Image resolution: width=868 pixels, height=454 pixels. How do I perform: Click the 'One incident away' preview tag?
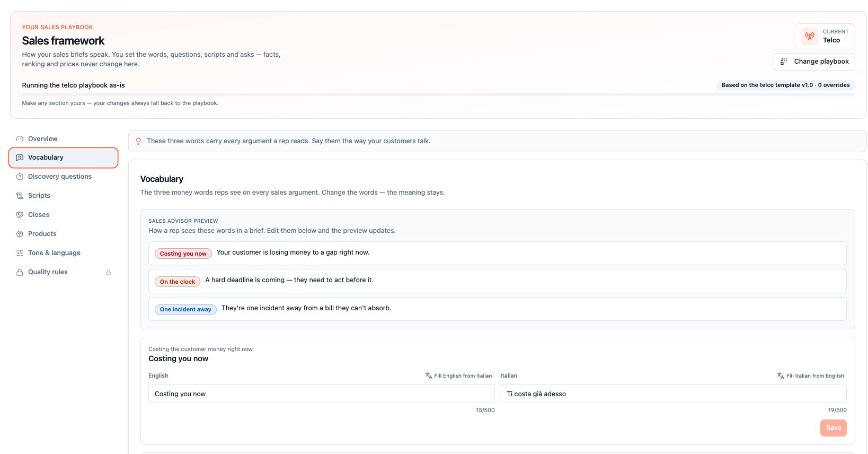185,309
